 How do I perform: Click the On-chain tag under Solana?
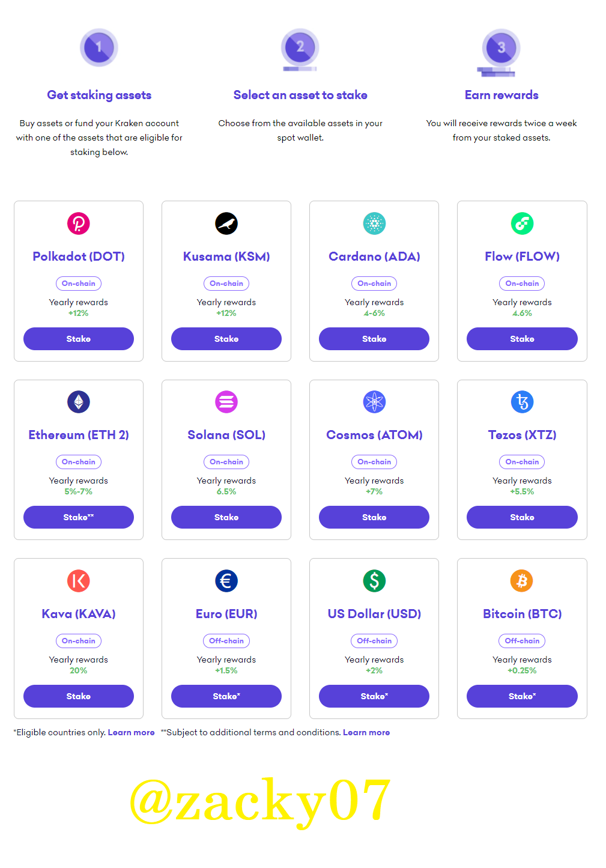click(226, 462)
